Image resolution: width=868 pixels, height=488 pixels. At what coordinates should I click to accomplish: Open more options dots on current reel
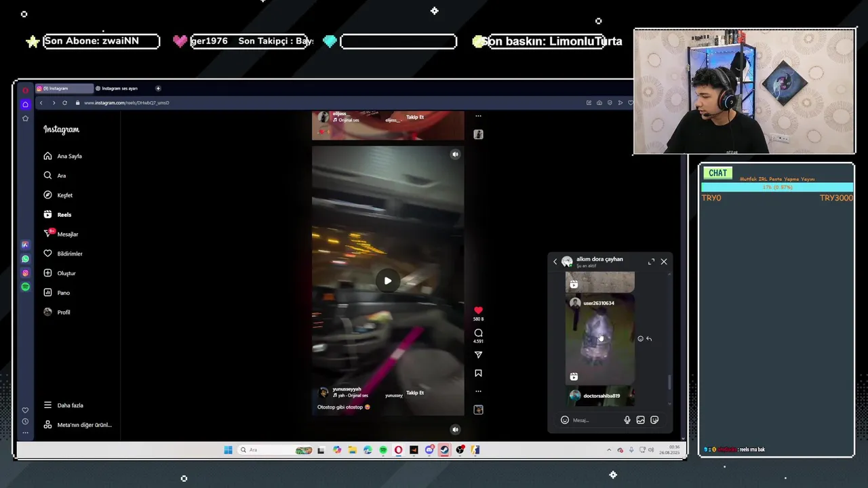pos(478,391)
